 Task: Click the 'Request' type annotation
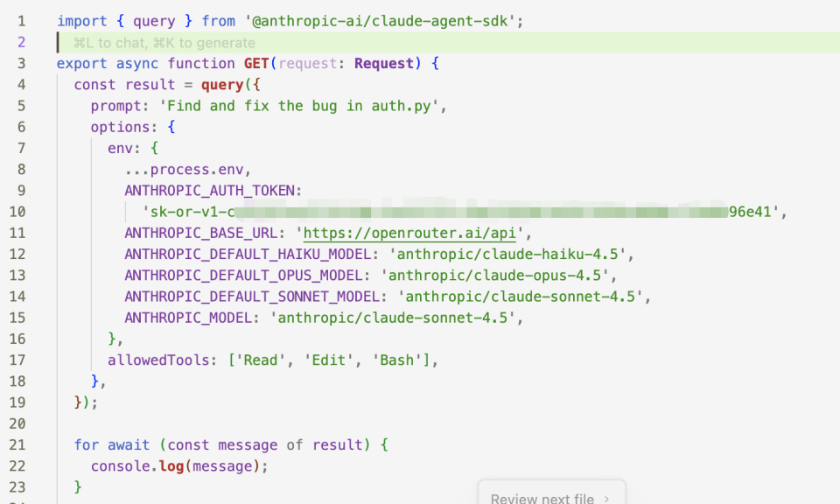[383, 63]
